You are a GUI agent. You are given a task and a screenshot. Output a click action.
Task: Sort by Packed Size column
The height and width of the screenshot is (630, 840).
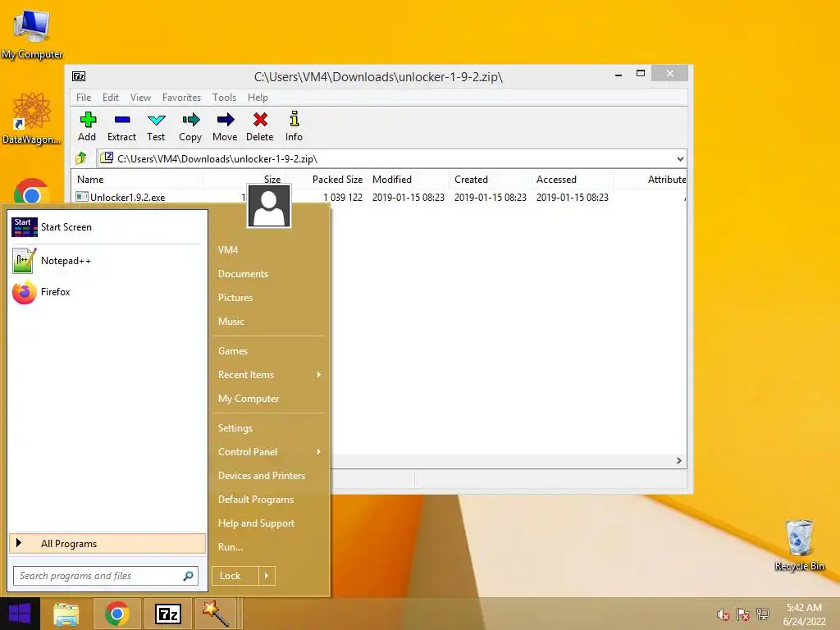click(x=326, y=180)
